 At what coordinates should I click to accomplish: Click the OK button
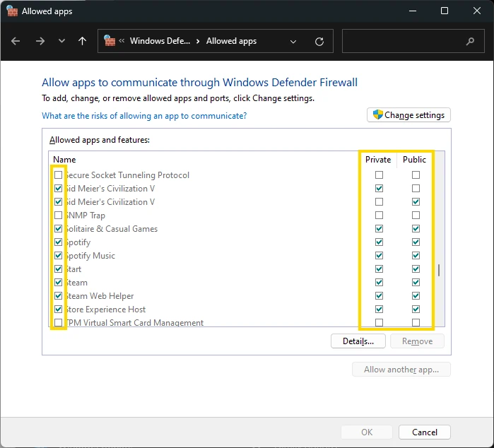(367, 432)
